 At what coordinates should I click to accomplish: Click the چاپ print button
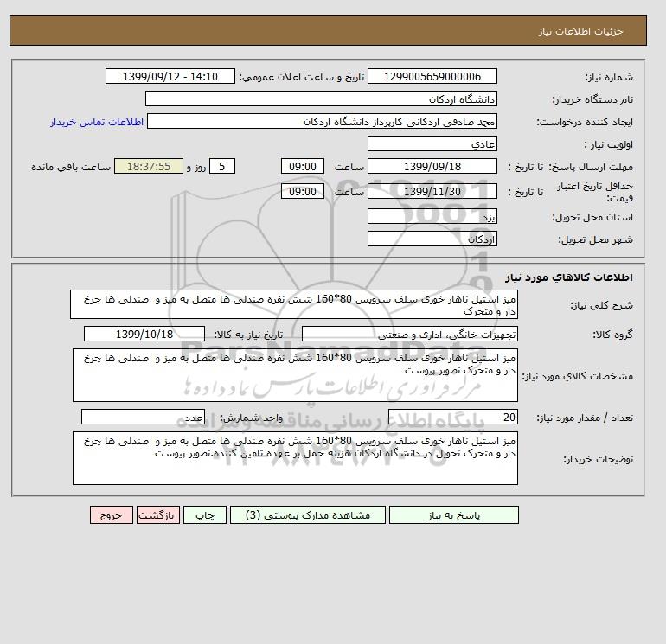pyautogui.click(x=205, y=514)
